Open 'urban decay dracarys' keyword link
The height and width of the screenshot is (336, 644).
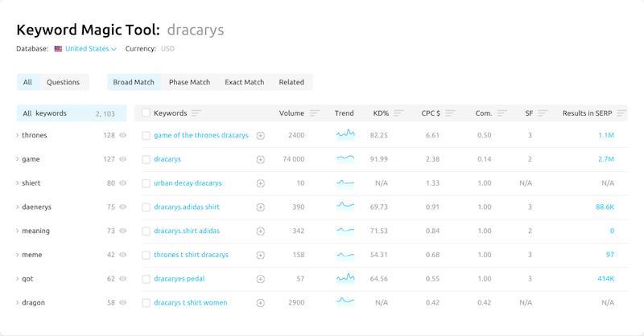coord(188,183)
